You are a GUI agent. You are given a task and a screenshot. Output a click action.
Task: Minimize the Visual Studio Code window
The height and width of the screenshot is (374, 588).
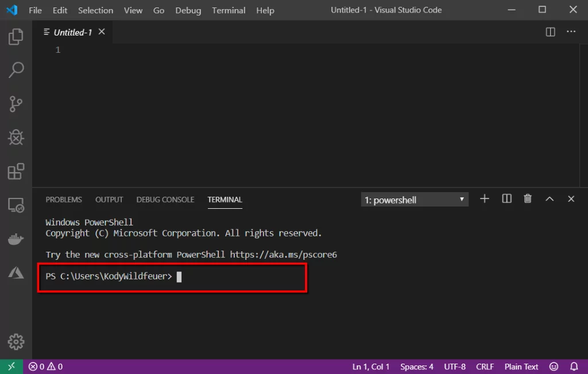point(512,10)
